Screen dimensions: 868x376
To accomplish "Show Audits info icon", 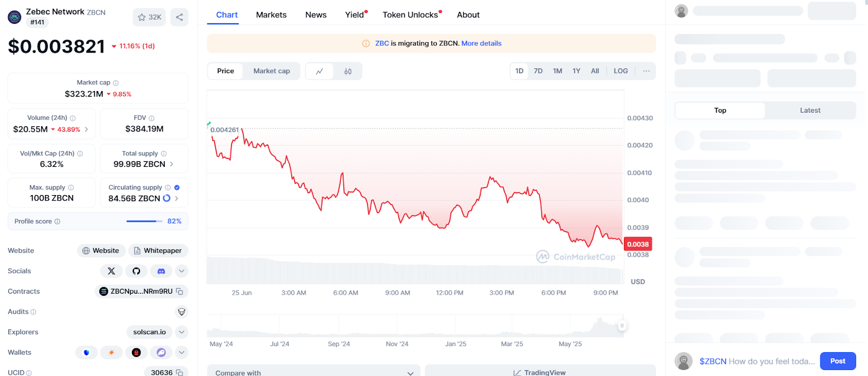I will 34,312.
